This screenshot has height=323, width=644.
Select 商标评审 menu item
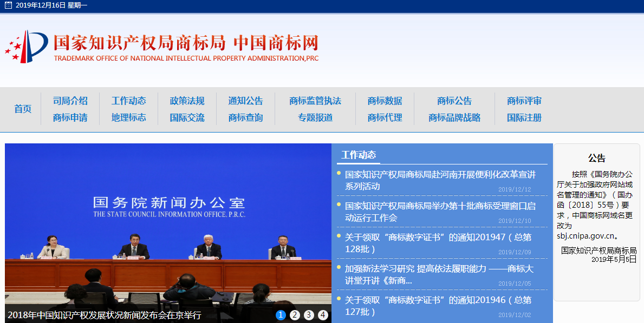(524, 101)
